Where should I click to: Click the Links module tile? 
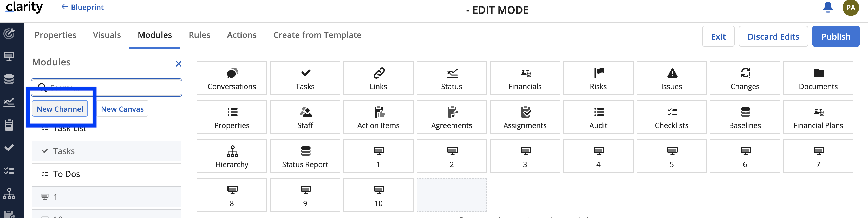tap(378, 78)
